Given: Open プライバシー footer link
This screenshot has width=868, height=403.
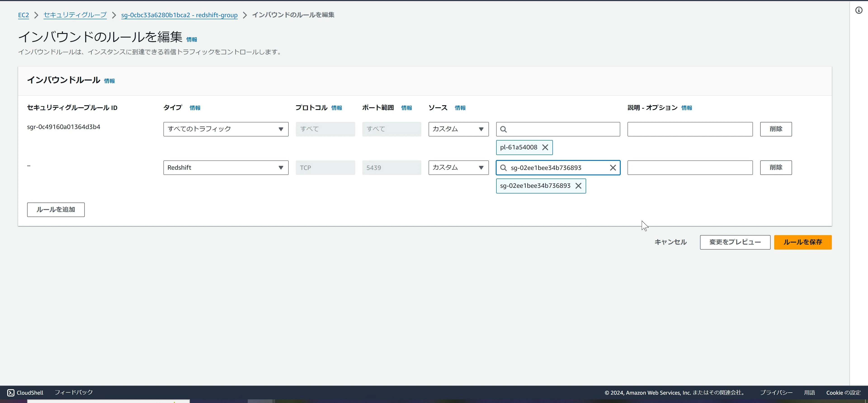Looking at the screenshot, I should click(x=776, y=393).
